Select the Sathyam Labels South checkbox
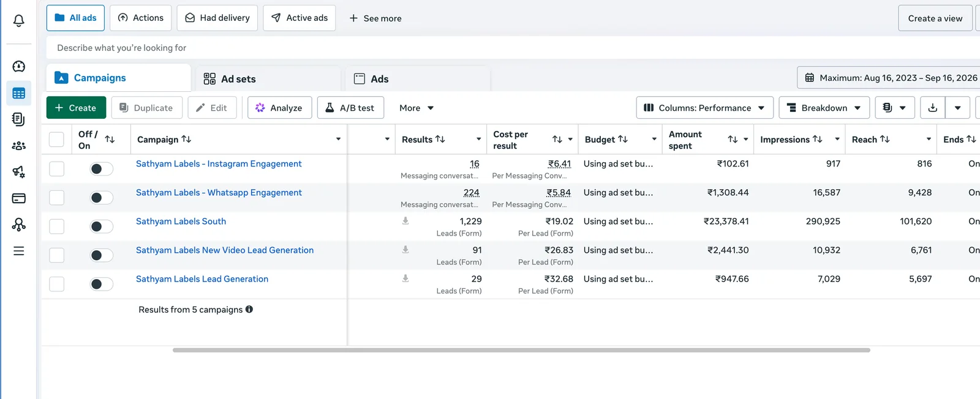 (56, 226)
